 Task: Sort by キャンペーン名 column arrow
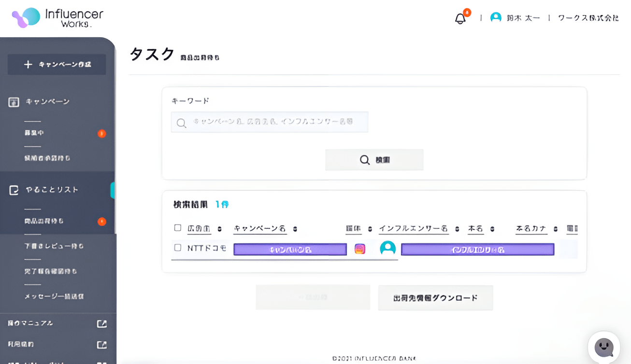tap(295, 229)
